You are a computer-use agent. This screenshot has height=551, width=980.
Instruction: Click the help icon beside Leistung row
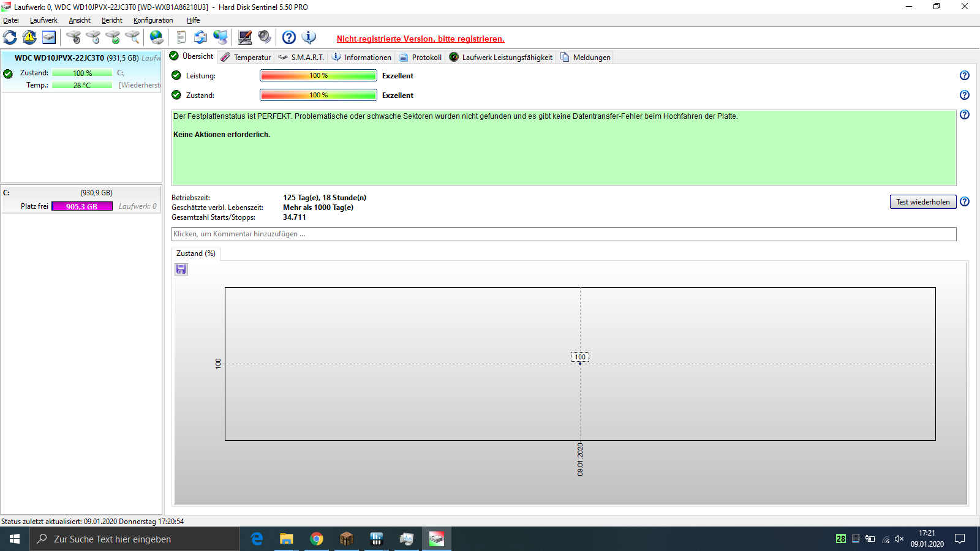pos(965,75)
